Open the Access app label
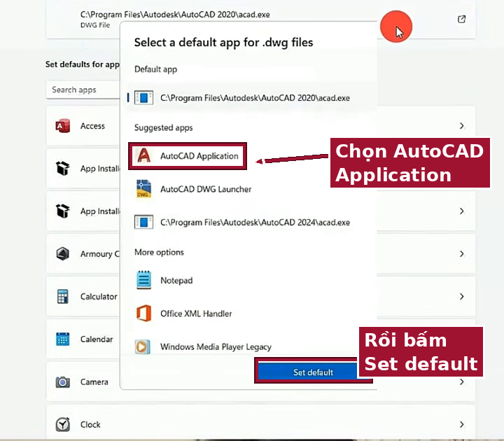 (x=92, y=126)
